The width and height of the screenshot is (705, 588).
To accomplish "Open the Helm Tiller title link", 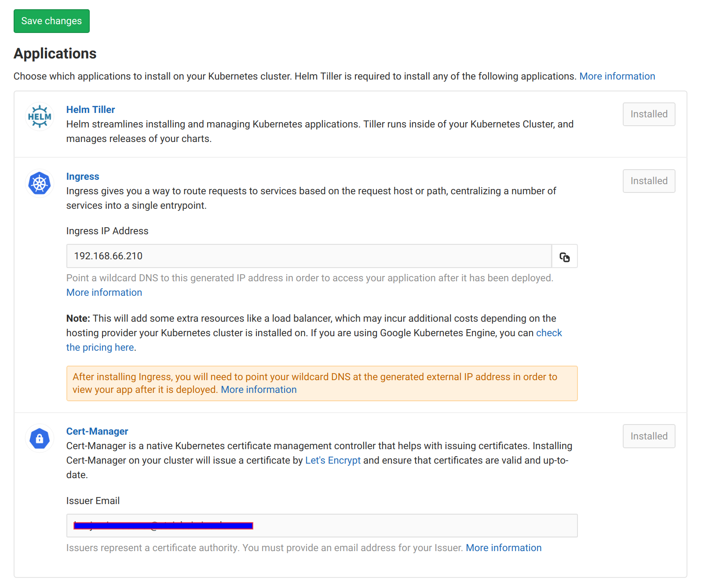I will (x=90, y=110).
